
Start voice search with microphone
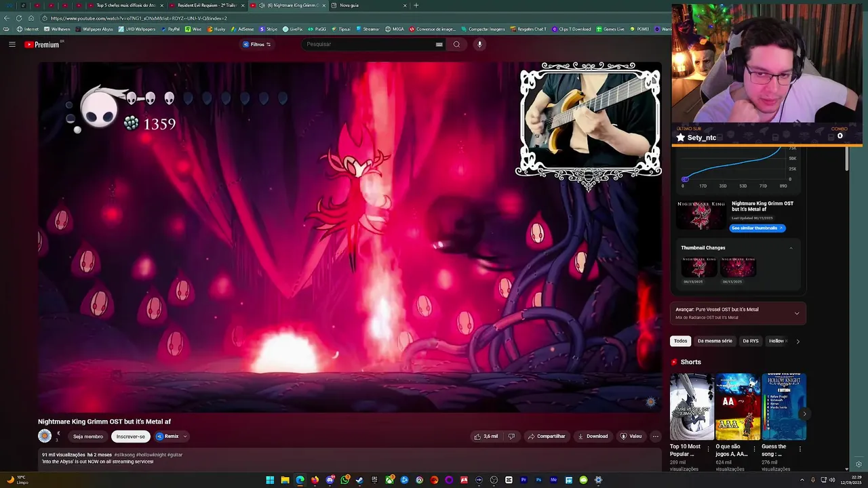pos(479,45)
